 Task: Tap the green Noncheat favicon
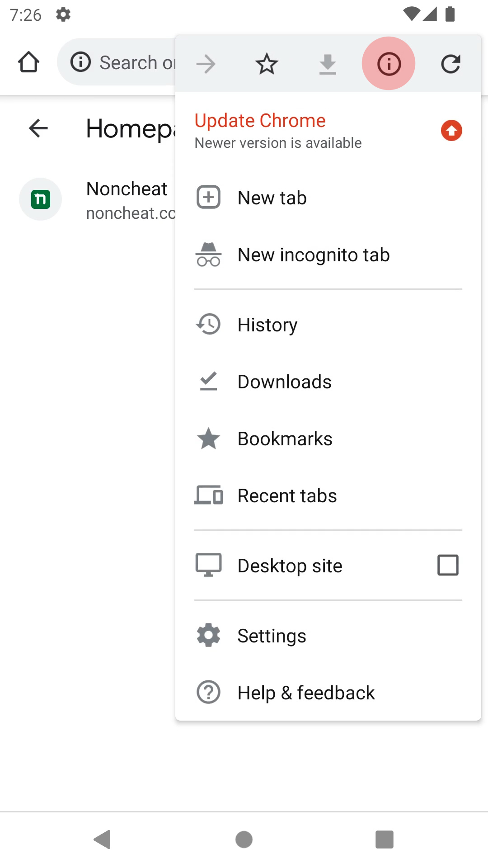click(40, 199)
